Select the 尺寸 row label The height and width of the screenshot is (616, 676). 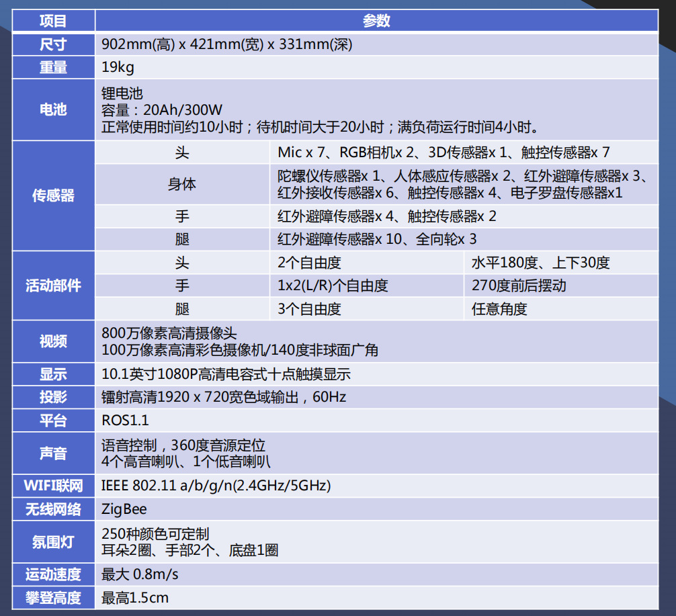point(54,44)
